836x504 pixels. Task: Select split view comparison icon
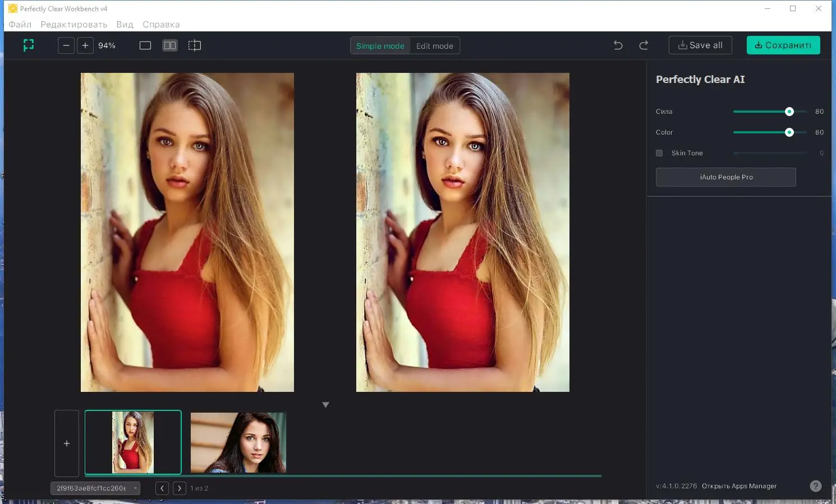pyautogui.click(x=195, y=45)
